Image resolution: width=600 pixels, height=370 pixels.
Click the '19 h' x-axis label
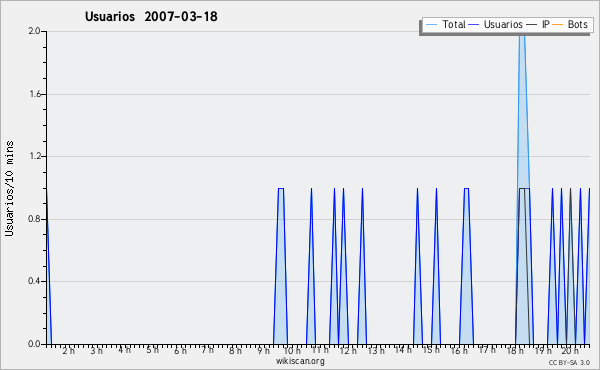coord(543,350)
